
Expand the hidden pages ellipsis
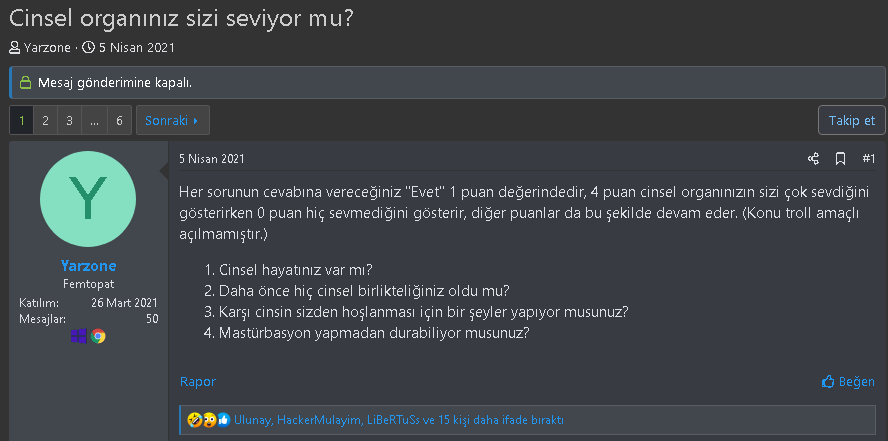94,120
